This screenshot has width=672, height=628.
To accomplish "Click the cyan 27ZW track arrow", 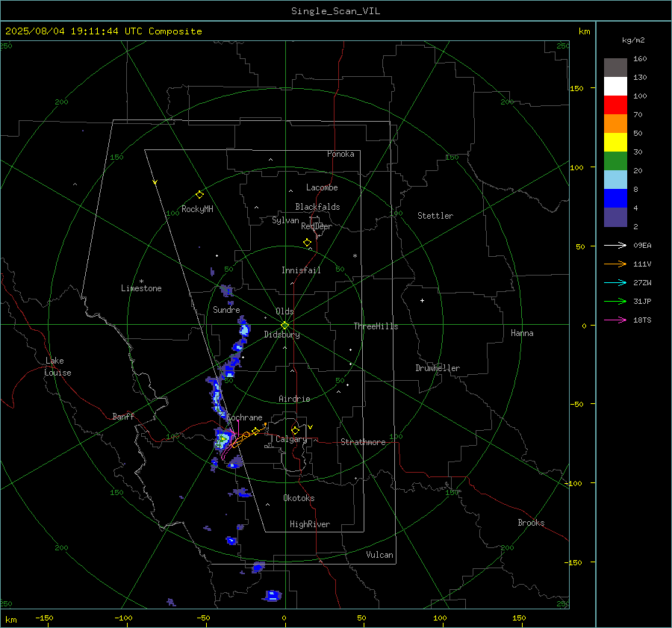I will tap(615, 282).
